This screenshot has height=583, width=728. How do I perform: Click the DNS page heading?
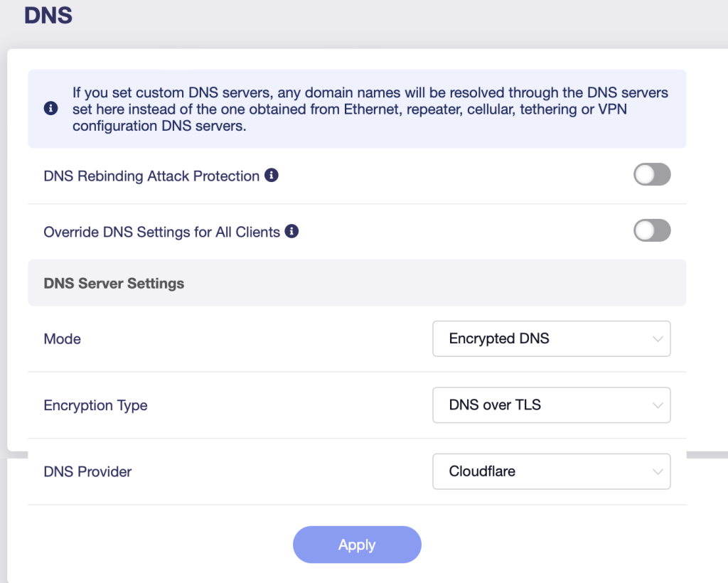48,15
